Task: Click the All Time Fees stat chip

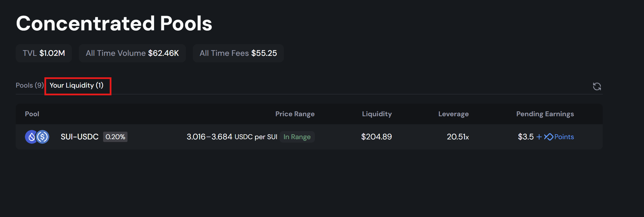Action: click(238, 53)
